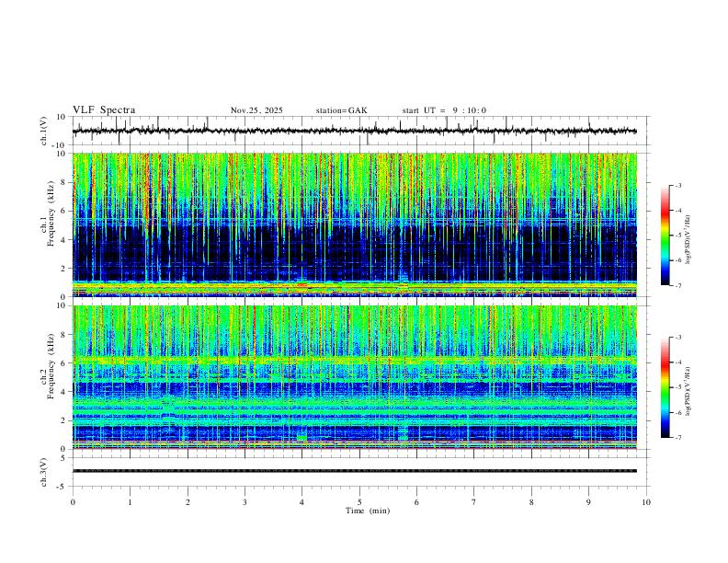
Task: Click the "start UT = 9 :10: 0" text
Action: pos(444,110)
